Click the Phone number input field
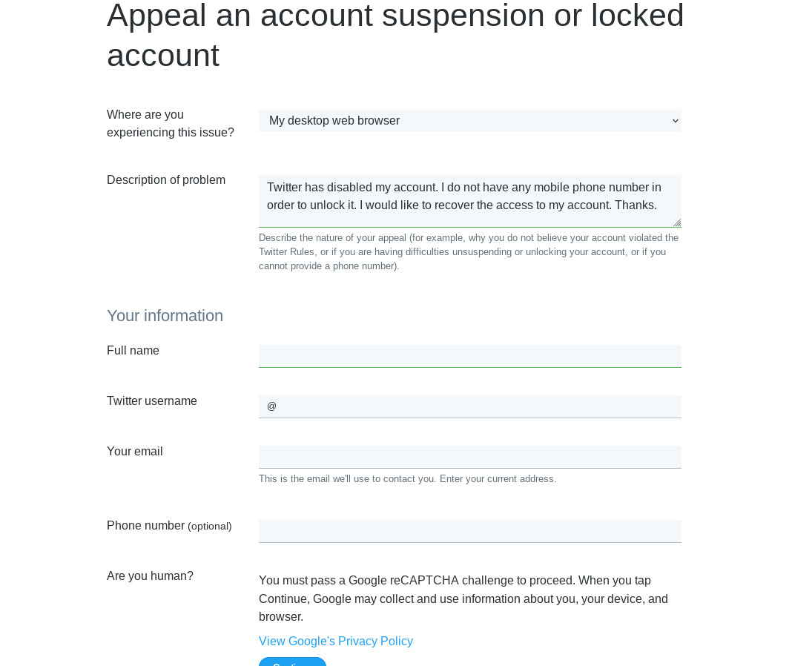812x666 pixels. [x=469, y=531]
